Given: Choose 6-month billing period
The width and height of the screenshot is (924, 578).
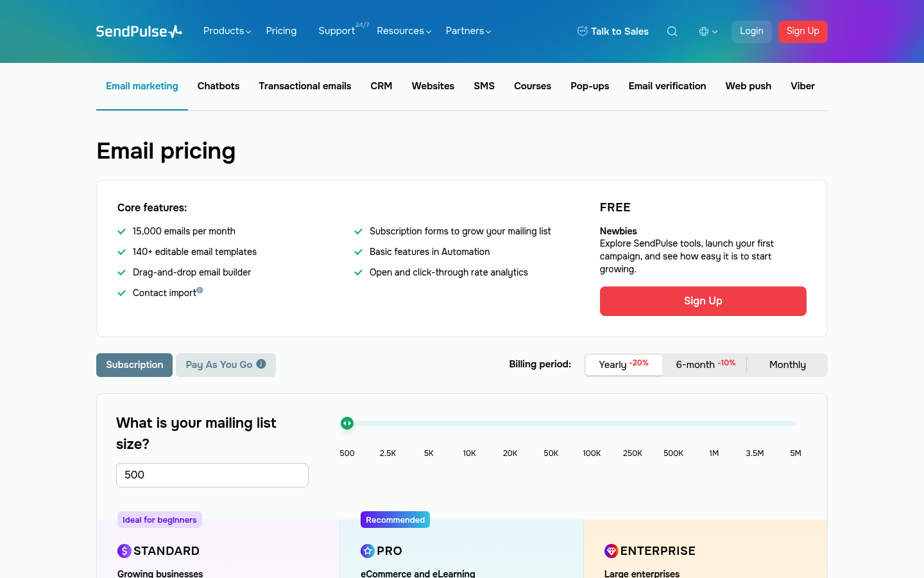Looking at the screenshot, I should coord(706,365).
